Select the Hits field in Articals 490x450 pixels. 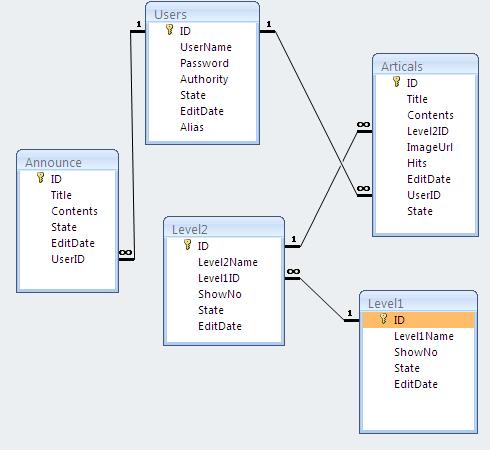(417, 163)
